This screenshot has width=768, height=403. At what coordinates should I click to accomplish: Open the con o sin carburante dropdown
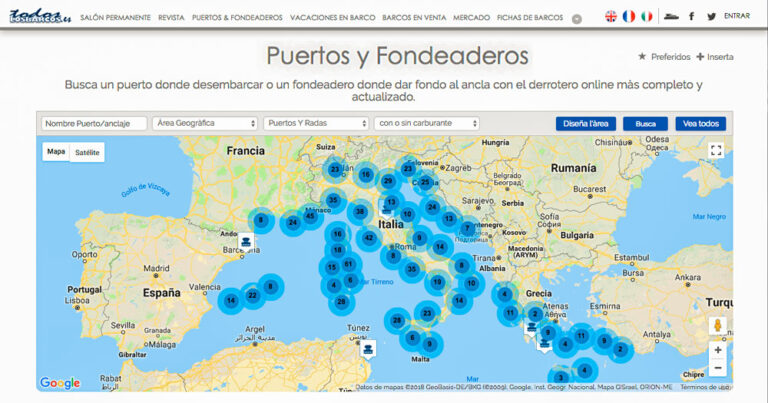[427, 123]
